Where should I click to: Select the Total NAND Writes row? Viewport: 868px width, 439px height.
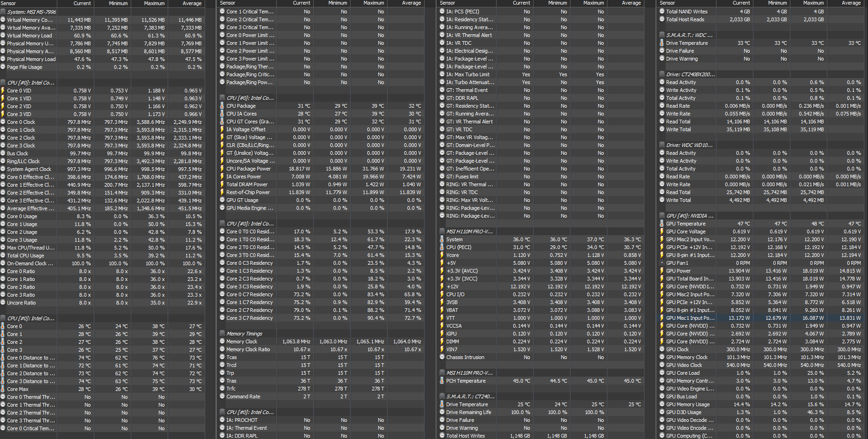coord(762,12)
